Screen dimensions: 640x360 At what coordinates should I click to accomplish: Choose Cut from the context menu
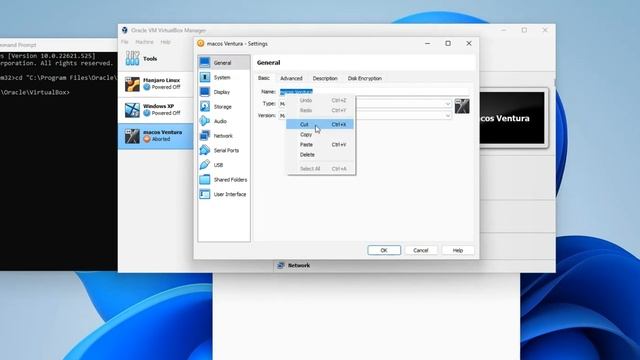coord(320,124)
